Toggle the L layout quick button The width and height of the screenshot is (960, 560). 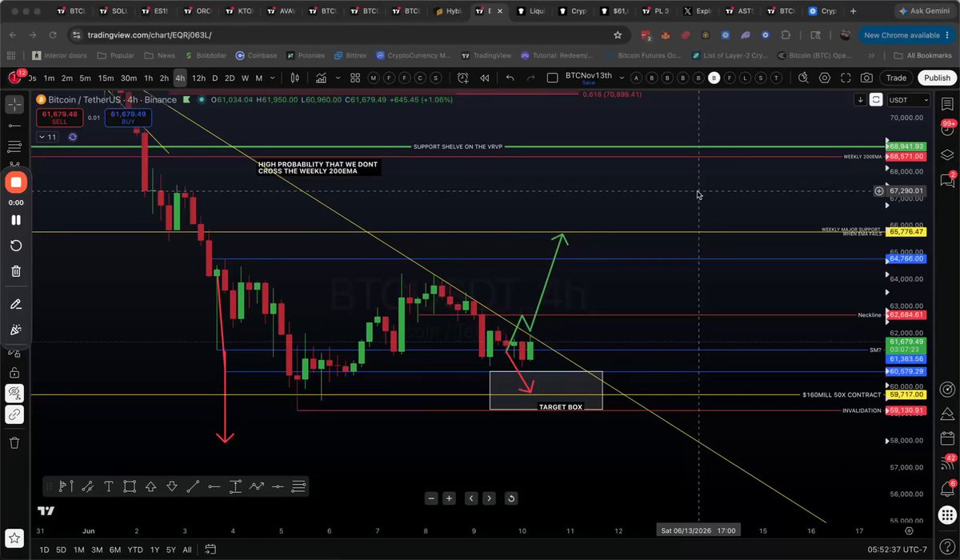pyautogui.click(x=743, y=78)
